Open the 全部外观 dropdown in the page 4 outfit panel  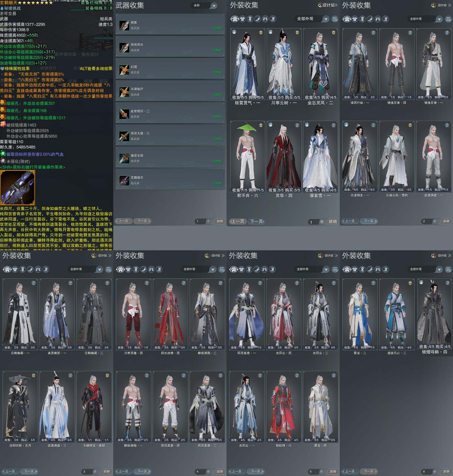(198, 269)
